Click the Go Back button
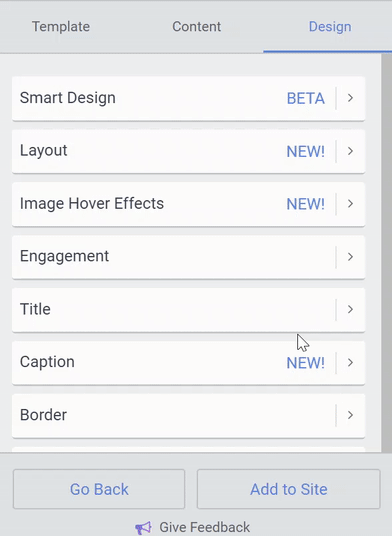Image resolution: width=392 pixels, height=536 pixels. click(99, 489)
